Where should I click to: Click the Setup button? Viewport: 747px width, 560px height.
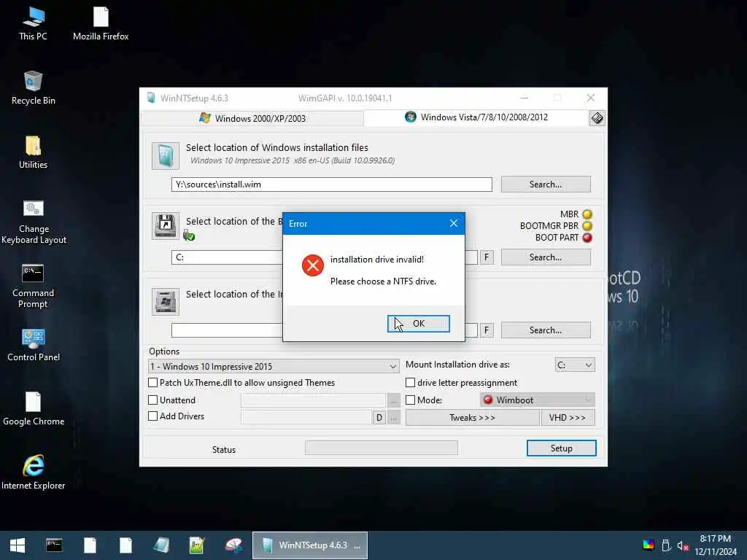click(x=561, y=448)
